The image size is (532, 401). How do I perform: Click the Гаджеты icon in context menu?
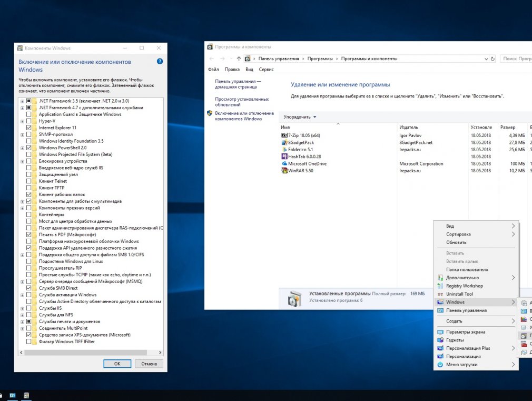point(440,340)
